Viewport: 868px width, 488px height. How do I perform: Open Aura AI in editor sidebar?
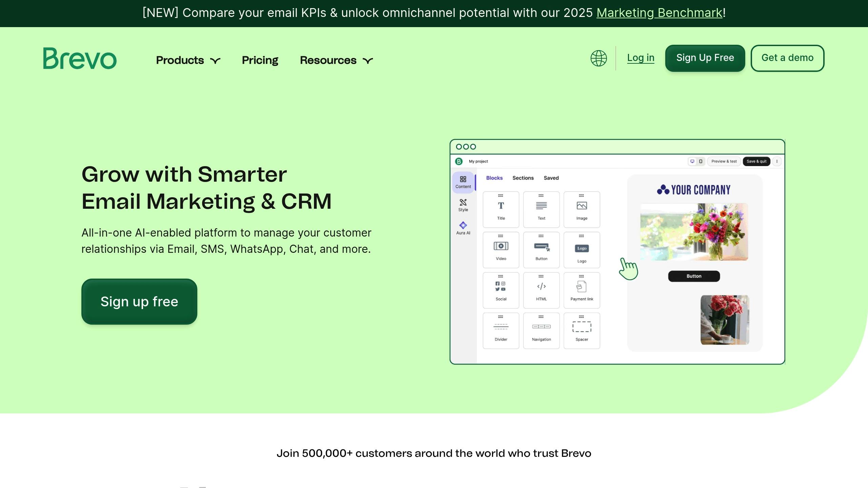point(463,228)
